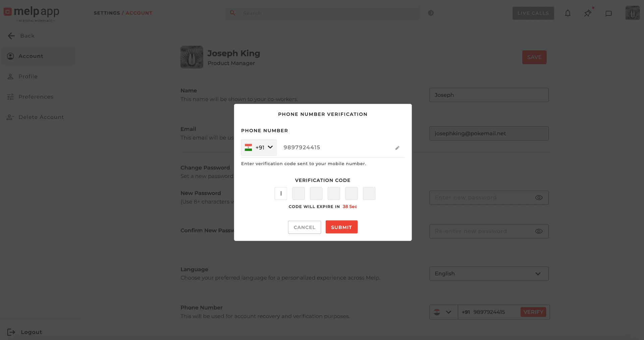This screenshot has width=644, height=340.
Task: Select Preferences in the sidebar
Action: click(x=36, y=97)
